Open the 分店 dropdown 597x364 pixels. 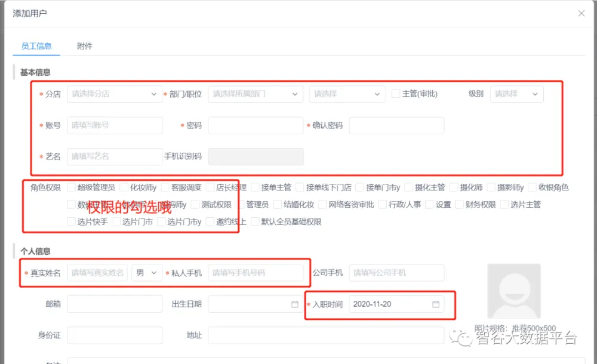tap(114, 94)
